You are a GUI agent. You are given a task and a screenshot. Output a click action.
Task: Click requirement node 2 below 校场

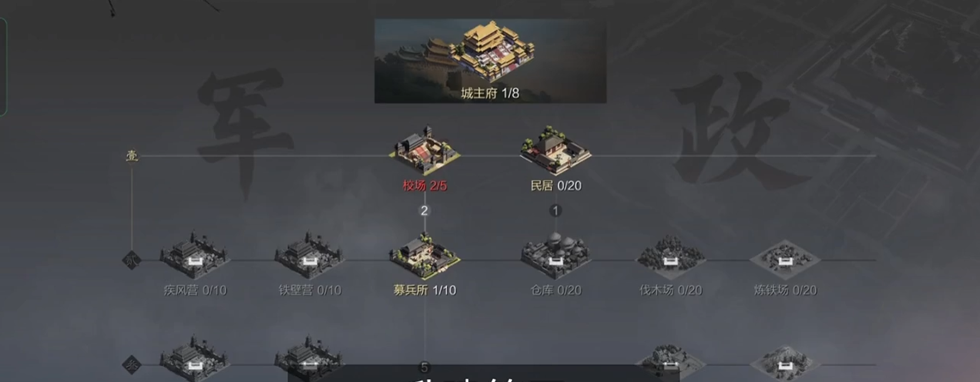[424, 210]
